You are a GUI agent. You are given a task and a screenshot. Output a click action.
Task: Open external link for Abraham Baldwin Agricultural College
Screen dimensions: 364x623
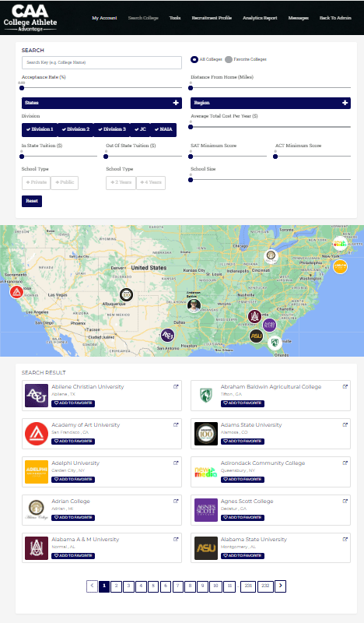point(345,386)
